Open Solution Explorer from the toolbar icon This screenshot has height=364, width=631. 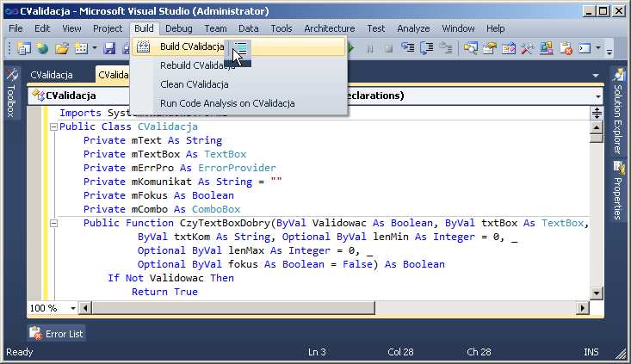[470, 48]
